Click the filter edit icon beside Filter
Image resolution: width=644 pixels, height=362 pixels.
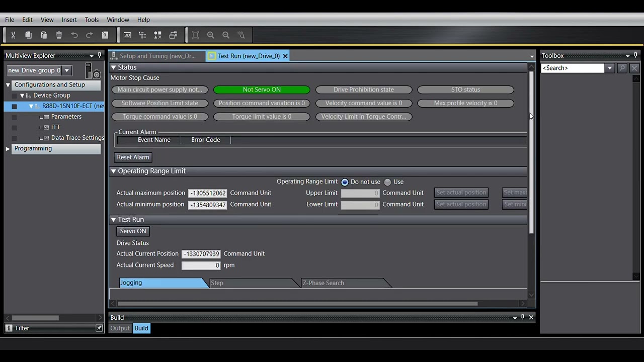(99, 328)
